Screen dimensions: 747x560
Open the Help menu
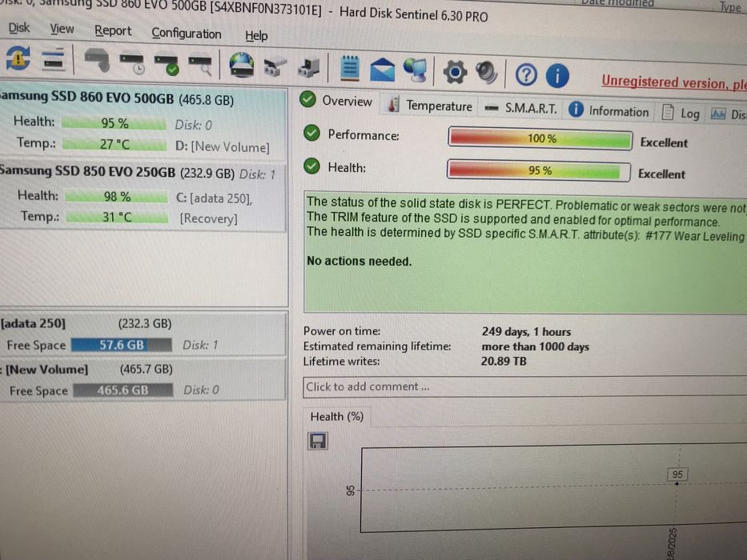[x=256, y=36]
